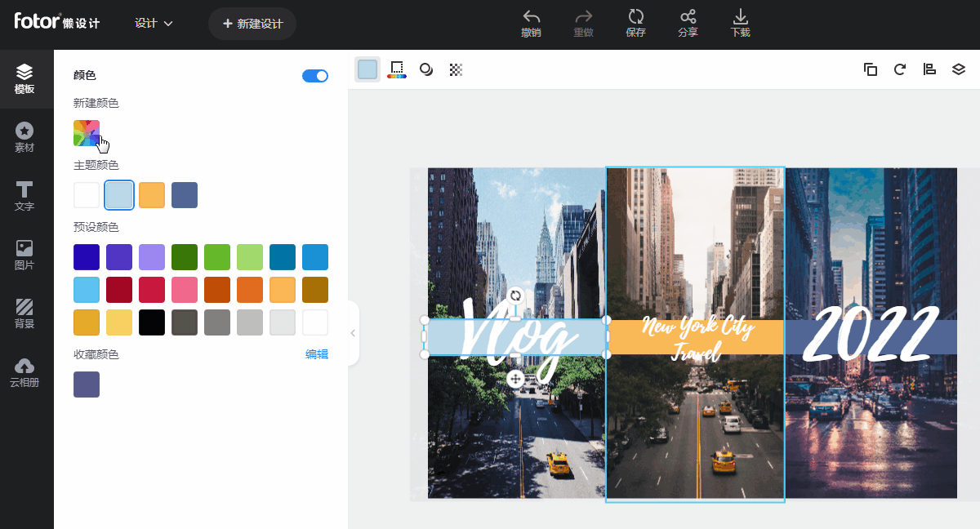Screen dimensions: 980x529
Task: Click the move handle below Vlog bar
Action: pyautogui.click(x=515, y=379)
